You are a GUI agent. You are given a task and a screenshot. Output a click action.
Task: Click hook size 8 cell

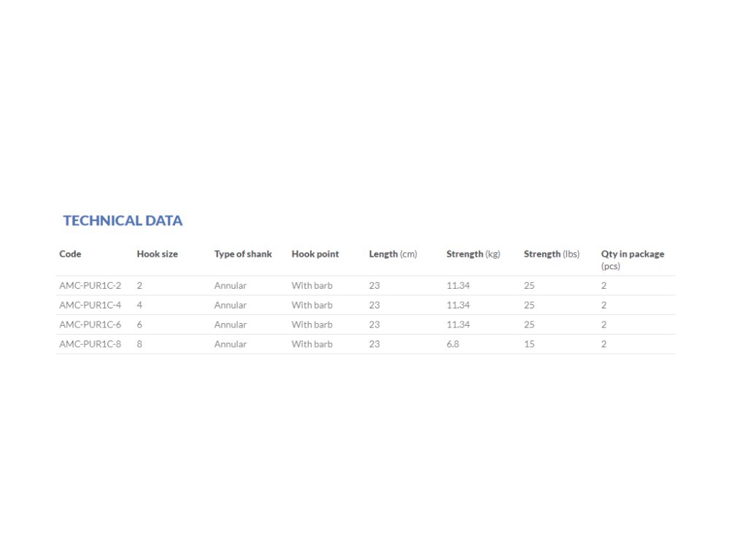[x=139, y=343]
